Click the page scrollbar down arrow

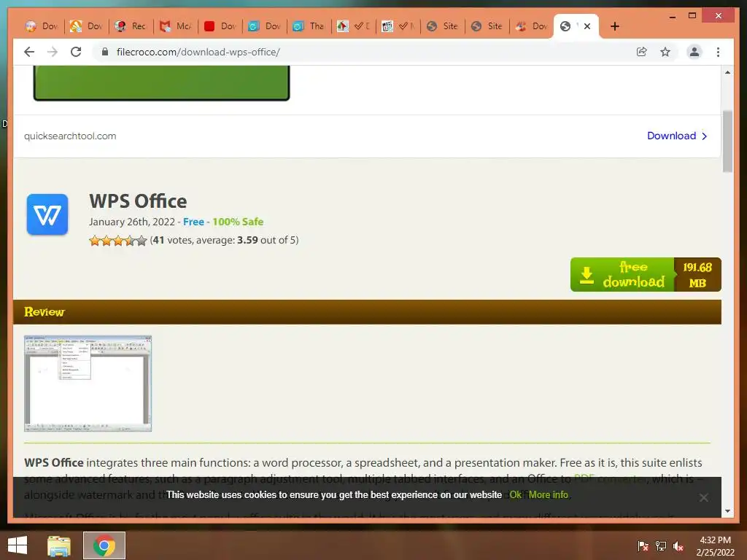pyautogui.click(x=727, y=511)
